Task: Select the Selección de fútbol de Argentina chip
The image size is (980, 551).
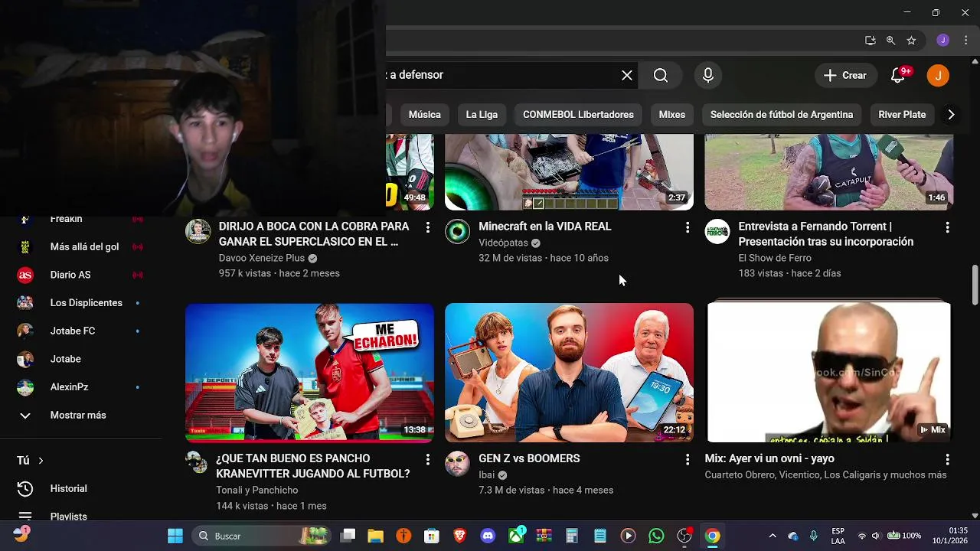Action: 782,115
